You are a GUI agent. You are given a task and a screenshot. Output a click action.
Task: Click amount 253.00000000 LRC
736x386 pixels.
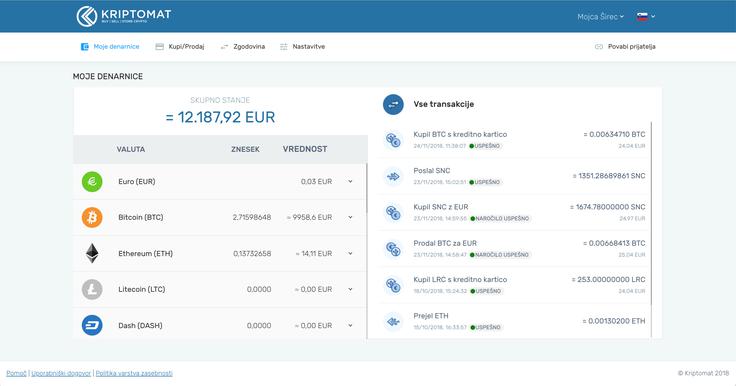tap(608, 279)
